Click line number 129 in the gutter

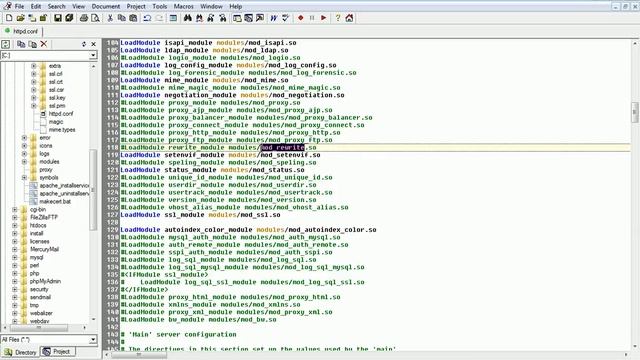click(112, 230)
